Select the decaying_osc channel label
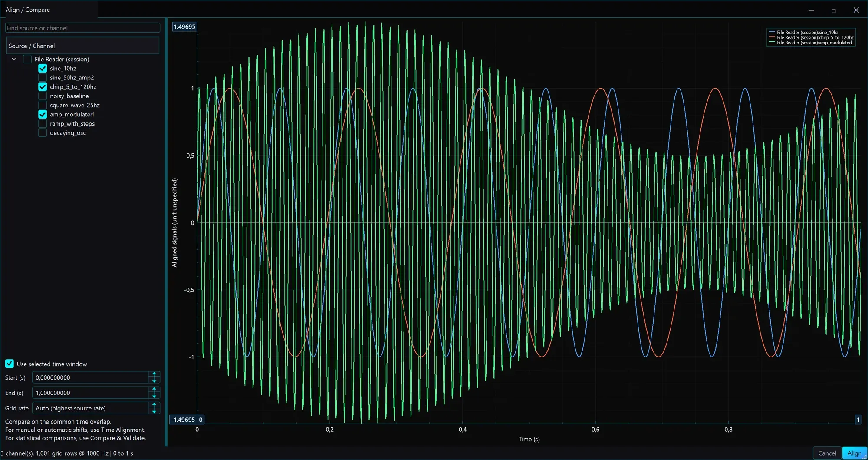This screenshot has height=460, width=868. pyautogui.click(x=68, y=133)
